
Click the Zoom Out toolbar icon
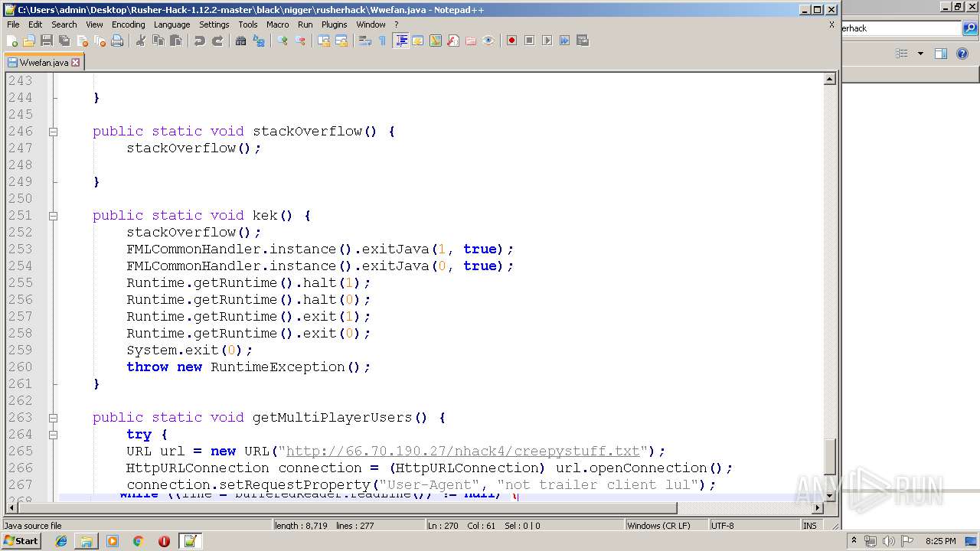(x=300, y=41)
